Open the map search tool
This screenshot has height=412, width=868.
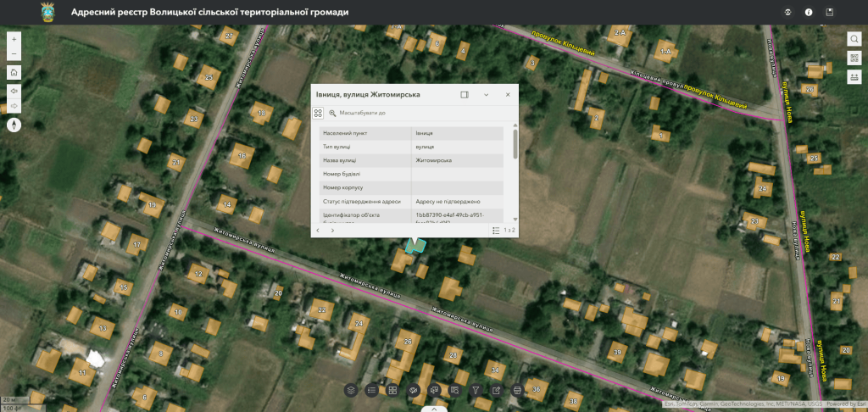[x=854, y=39]
